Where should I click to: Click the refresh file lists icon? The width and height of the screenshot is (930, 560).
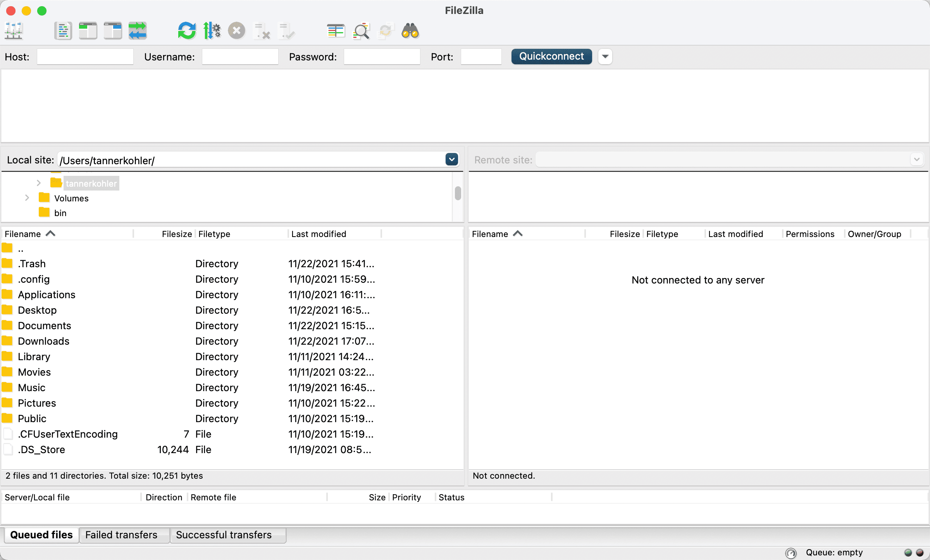187,31
